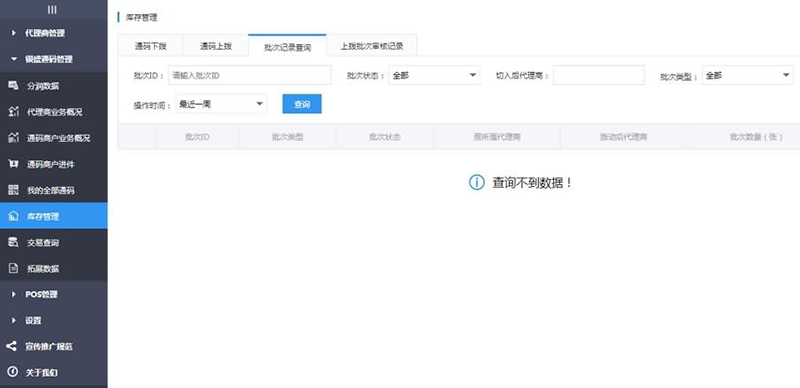Switch to the 通码下拨 tab
800x388 pixels.
coord(151,46)
